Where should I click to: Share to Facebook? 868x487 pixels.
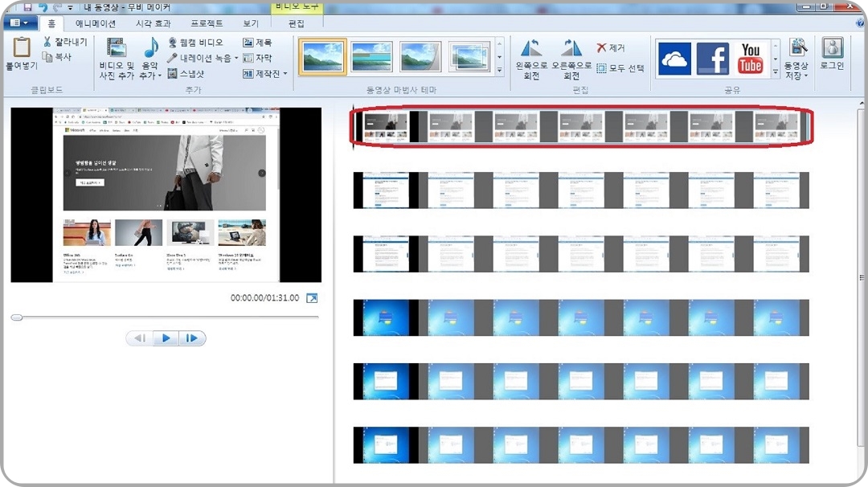click(x=712, y=59)
